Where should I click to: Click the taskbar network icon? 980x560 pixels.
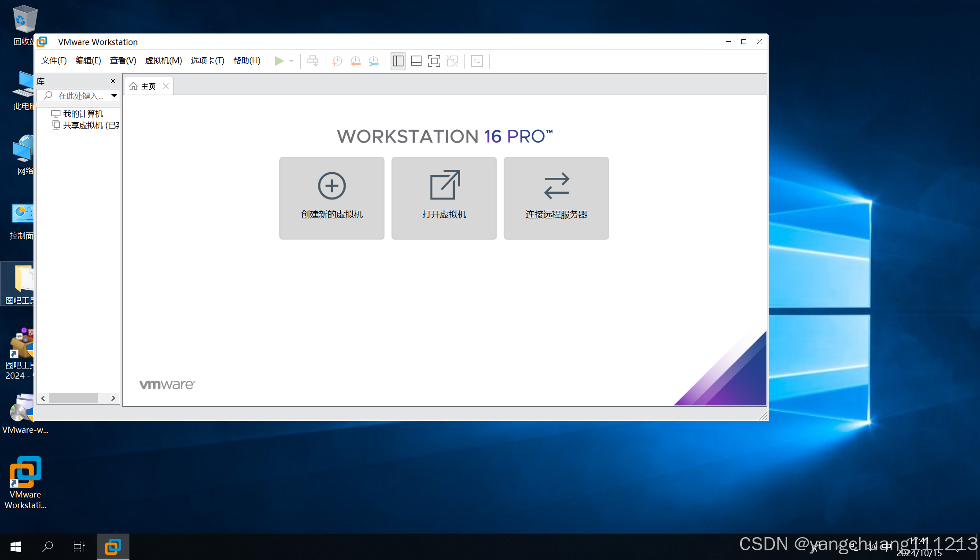(x=855, y=547)
